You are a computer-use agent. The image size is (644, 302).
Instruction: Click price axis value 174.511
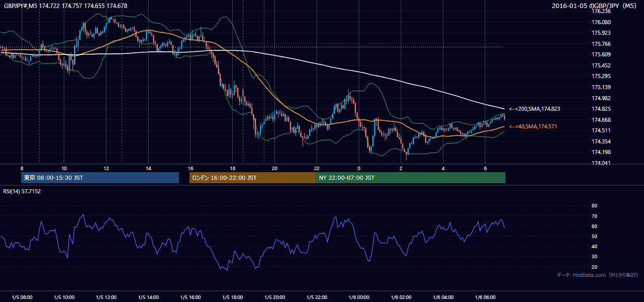(601, 130)
